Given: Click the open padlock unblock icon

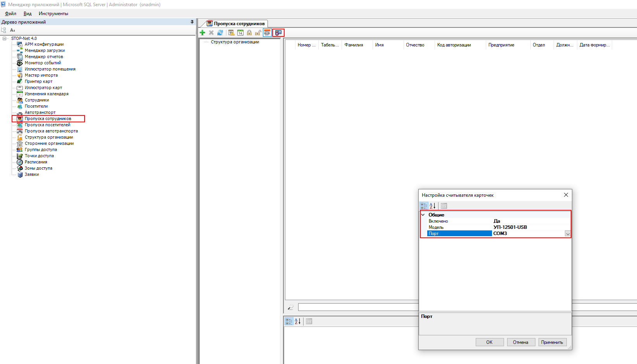Looking at the screenshot, I should (258, 33).
